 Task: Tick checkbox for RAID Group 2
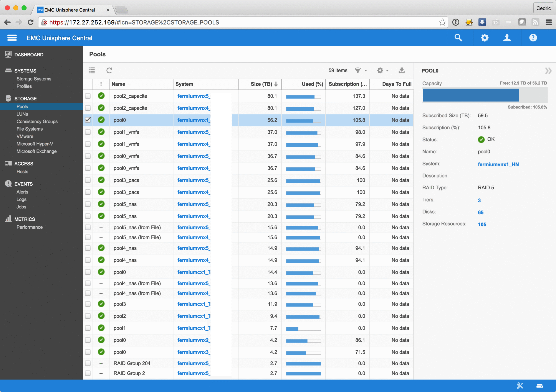pos(88,373)
